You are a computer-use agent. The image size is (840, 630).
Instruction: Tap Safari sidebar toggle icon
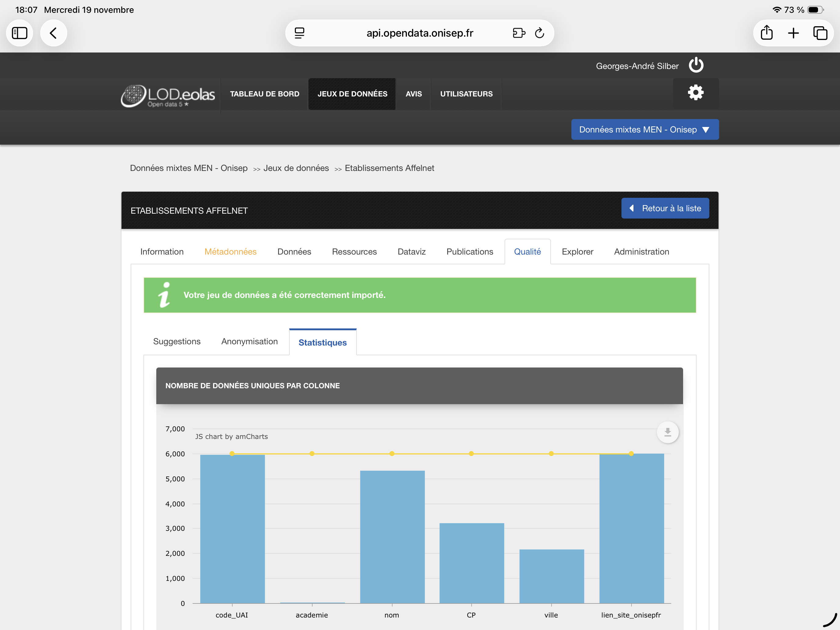[20, 33]
